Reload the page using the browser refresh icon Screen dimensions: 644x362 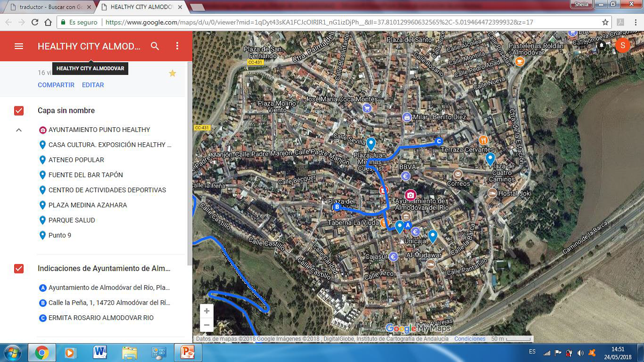coord(35,22)
